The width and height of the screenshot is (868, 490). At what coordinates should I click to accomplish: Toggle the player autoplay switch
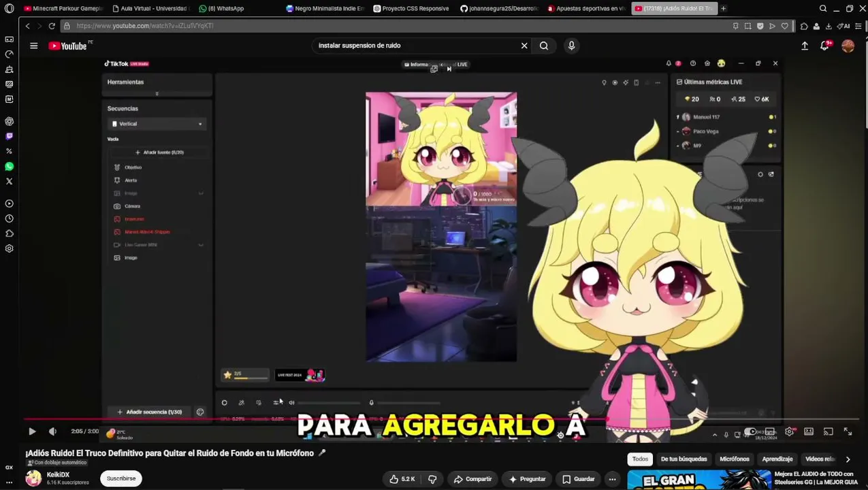click(750, 431)
